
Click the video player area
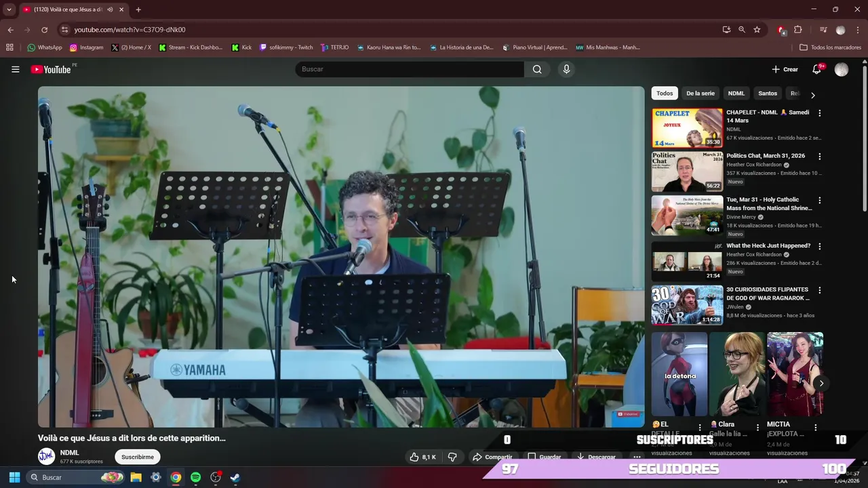[x=341, y=256]
